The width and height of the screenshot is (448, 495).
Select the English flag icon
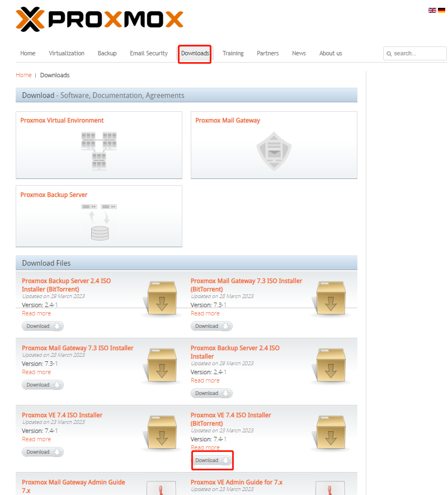click(431, 10)
